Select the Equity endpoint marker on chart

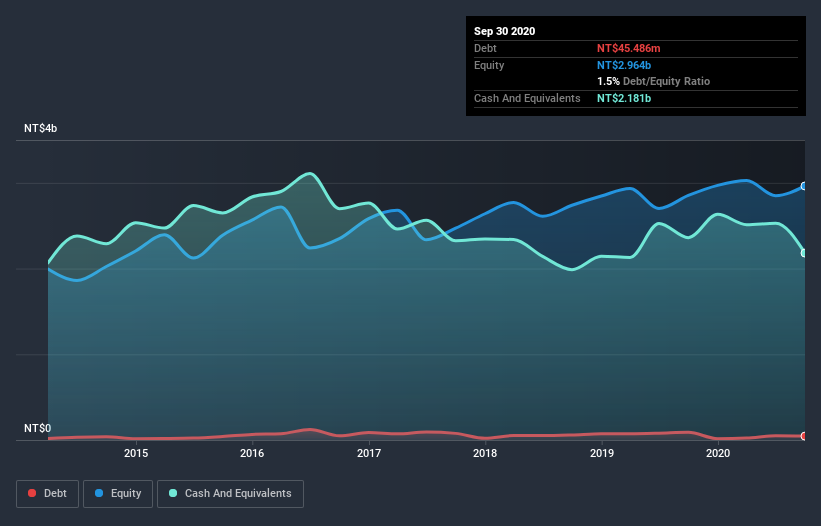[804, 186]
